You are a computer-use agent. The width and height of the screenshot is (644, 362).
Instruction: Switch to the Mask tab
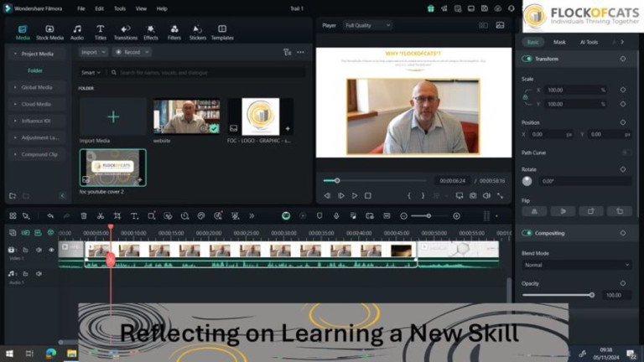(559, 42)
